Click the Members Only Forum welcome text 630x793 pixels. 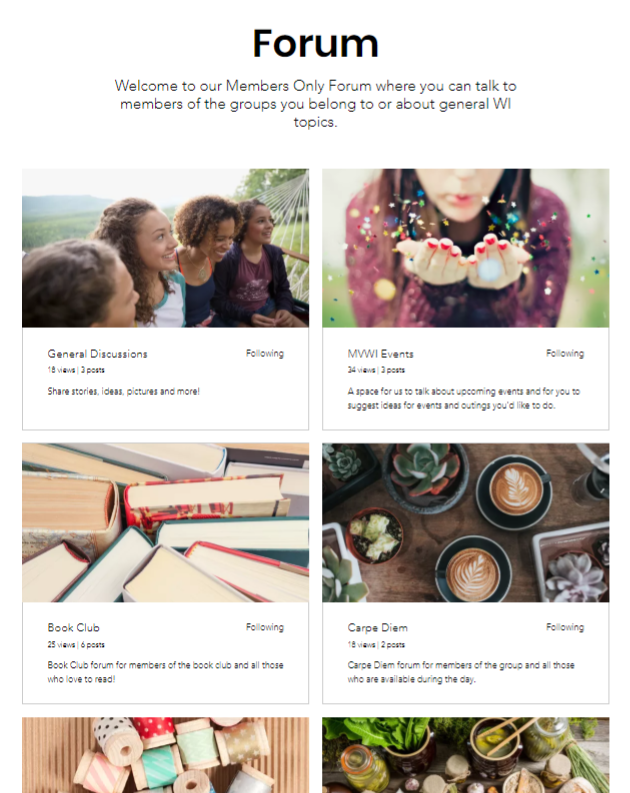(316, 104)
